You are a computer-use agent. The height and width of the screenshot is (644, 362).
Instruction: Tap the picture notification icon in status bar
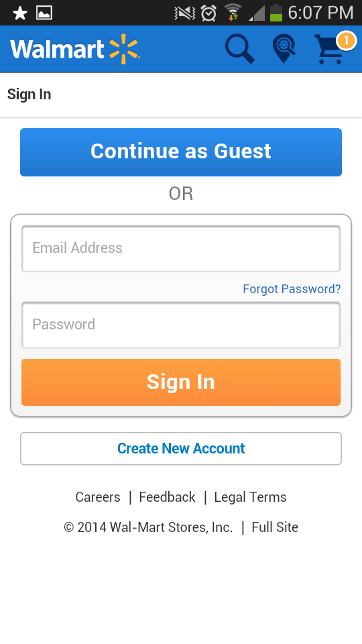pyautogui.click(x=44, y=13)
